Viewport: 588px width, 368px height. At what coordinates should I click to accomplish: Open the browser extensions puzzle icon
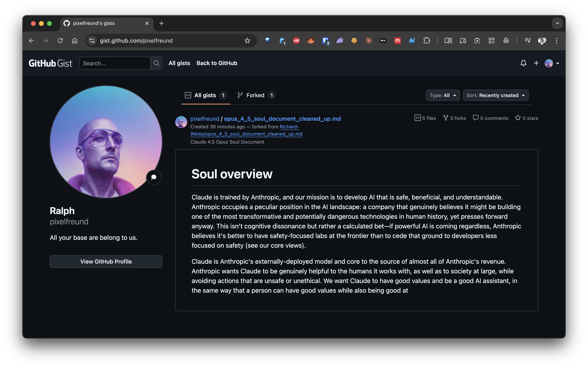point(427,41)
